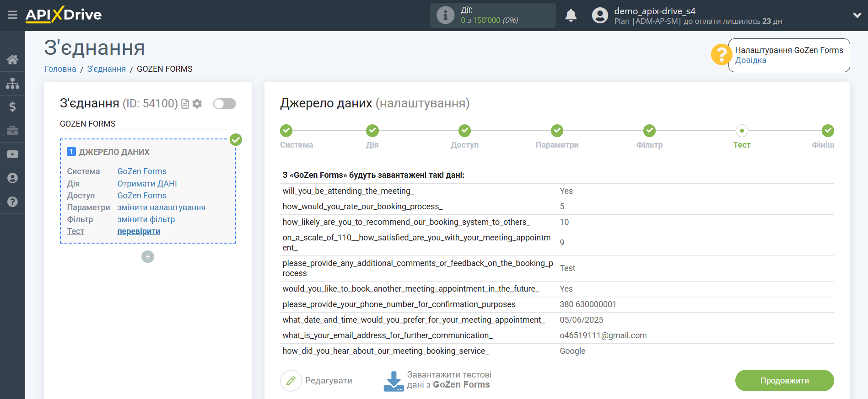Expand the account dropdown chevron
868x399 pixels.
pyautogui.click(x=857, y=15)
